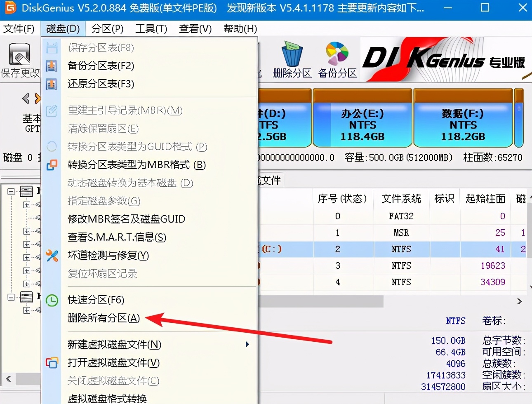This screenshot has height=404, width=532.
Task: Click the 还原分区表(F3) menu icon
Action: 52,84
